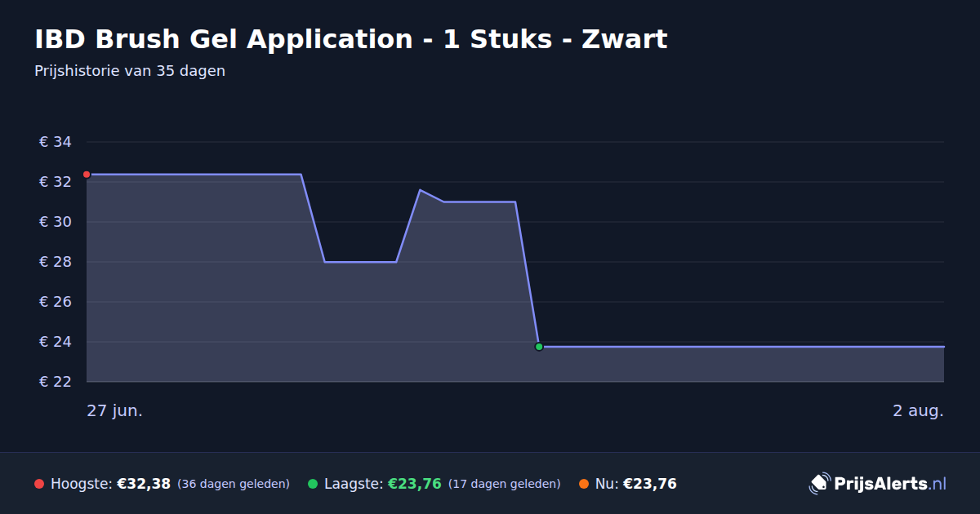Select the chart title 'IBD Brush Gel Application'
This screenshot has width=980, height=514.
pos(224,39)
